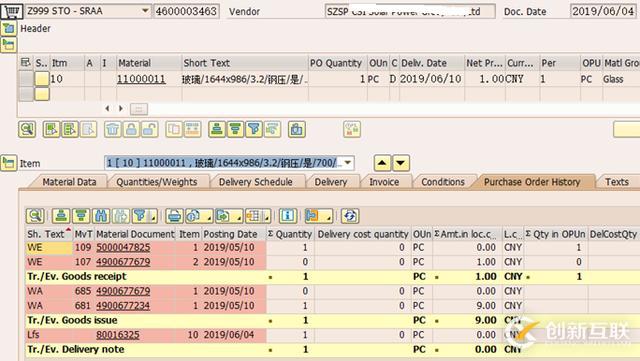Click the refresh icon in history toolbar
The image size is (640, 361).
tap(350, 216)
